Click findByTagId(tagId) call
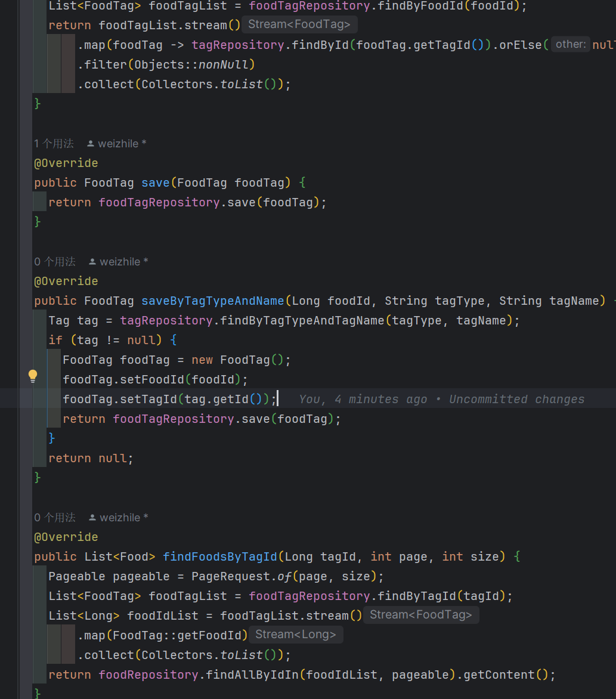 click(441, 596)
